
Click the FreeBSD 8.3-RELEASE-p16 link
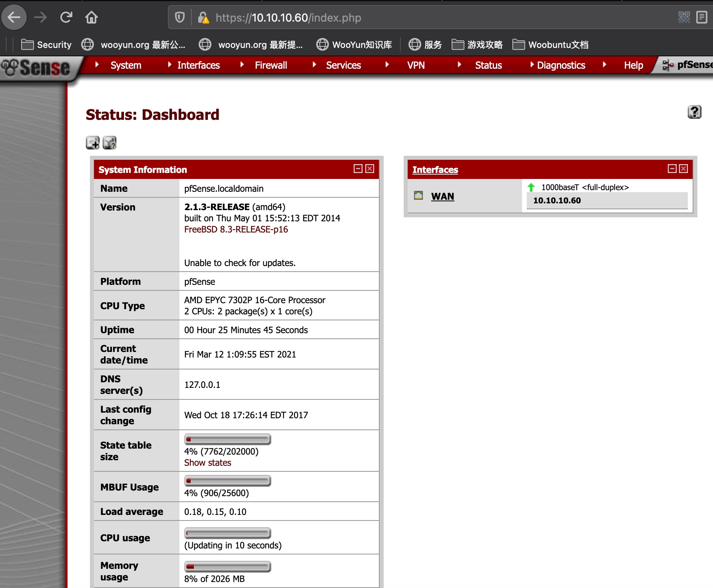coord(236,229)
